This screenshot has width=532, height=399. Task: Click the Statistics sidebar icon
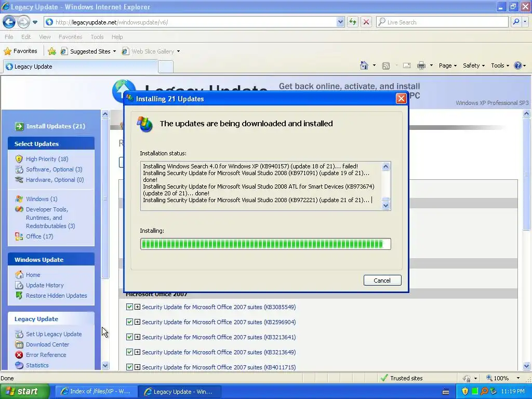[x=19, y=365]
